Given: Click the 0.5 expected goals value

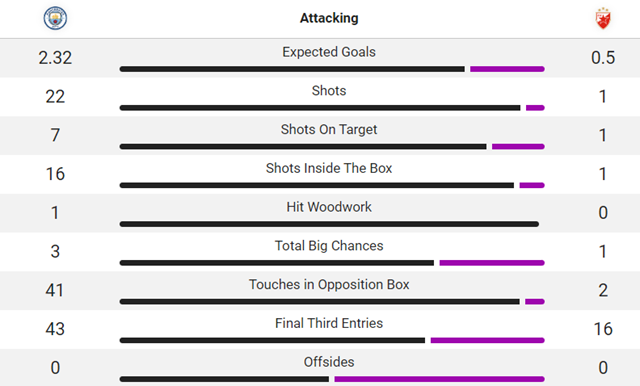Looking at the screenshot, I should point(603,58).
